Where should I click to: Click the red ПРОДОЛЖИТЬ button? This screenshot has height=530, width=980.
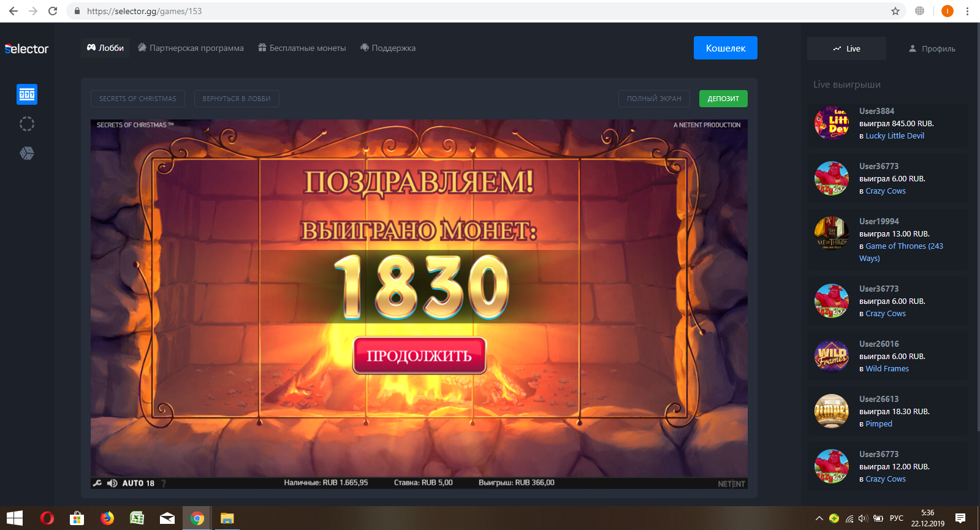[x=419, y=355]
